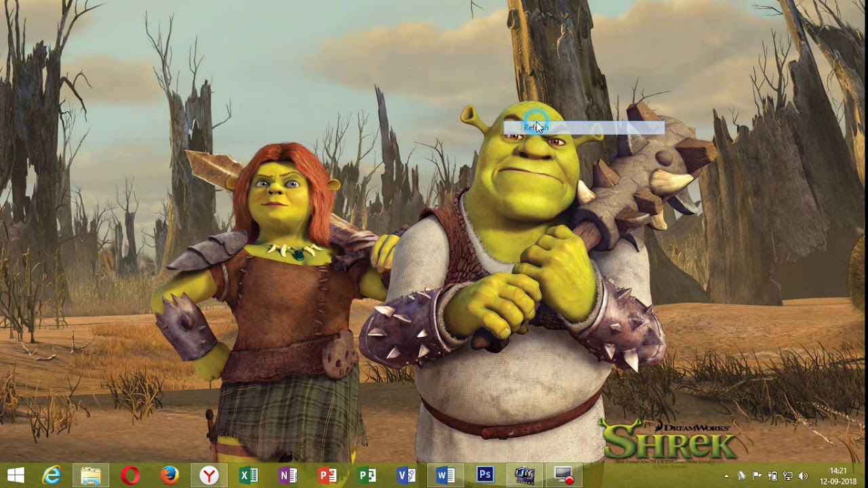Launch Microsoft Visio from the taskbar

pos(406,475)
